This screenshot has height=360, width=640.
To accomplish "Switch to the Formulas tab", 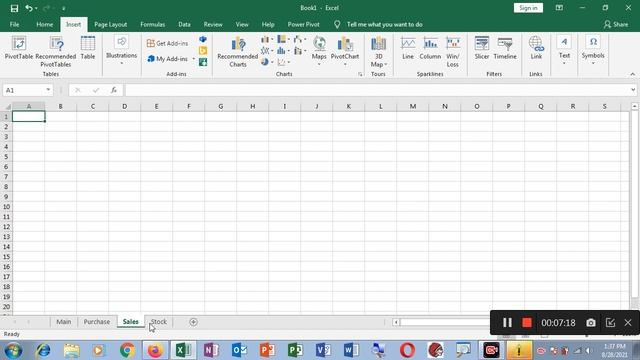I will (x=153, y=24).
